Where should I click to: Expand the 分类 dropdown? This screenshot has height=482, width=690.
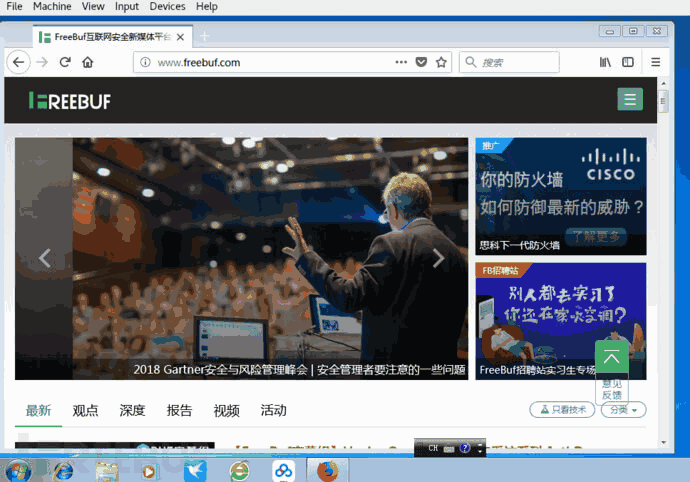pyautogui.click(x=624, y=410)
